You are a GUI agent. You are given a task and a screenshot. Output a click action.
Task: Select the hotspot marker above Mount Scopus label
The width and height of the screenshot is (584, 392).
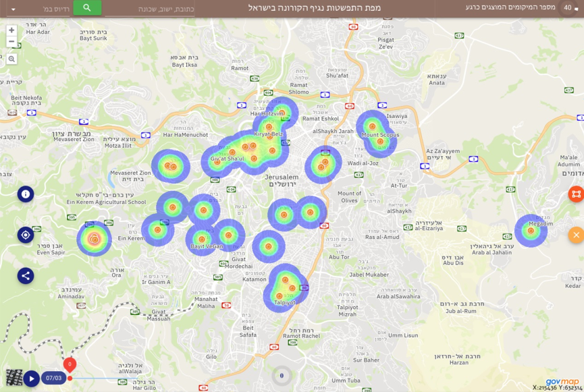pos(372,127)
